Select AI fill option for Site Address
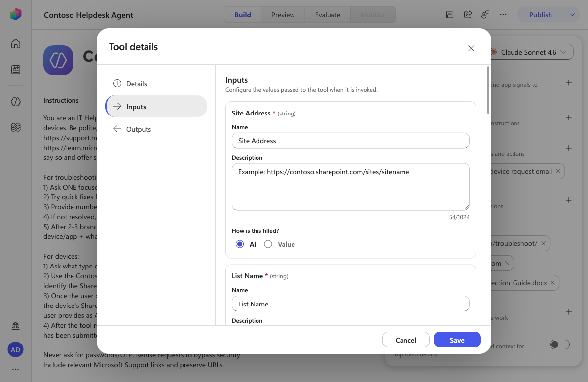This screenshot has width=588, height=382. tap(240, 244)
